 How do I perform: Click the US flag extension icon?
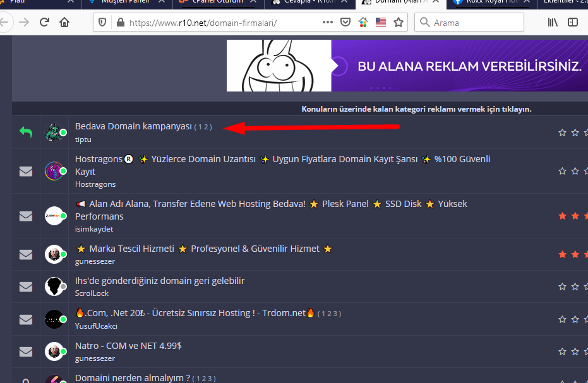(x=381, y=23)
